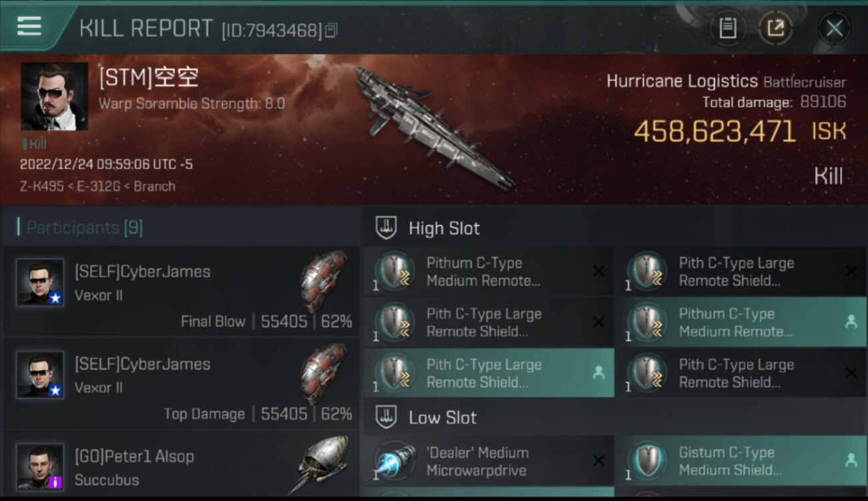Viewport: 868px width, 501px height.
Task: Open the CyberJames Final Blow entry
Action: pos(181,291)
